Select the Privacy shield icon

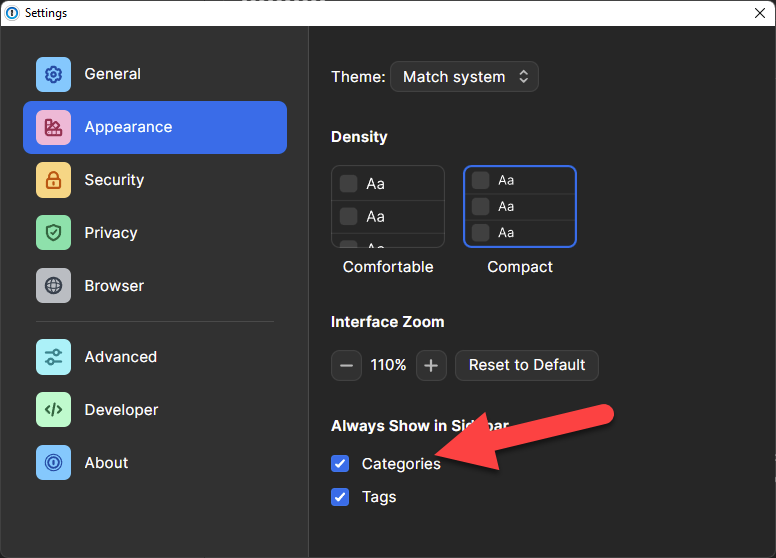tap(53, 233)
